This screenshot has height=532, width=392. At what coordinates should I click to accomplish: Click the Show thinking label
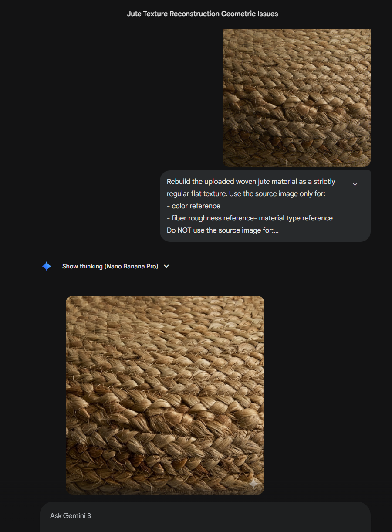point(82,266)
